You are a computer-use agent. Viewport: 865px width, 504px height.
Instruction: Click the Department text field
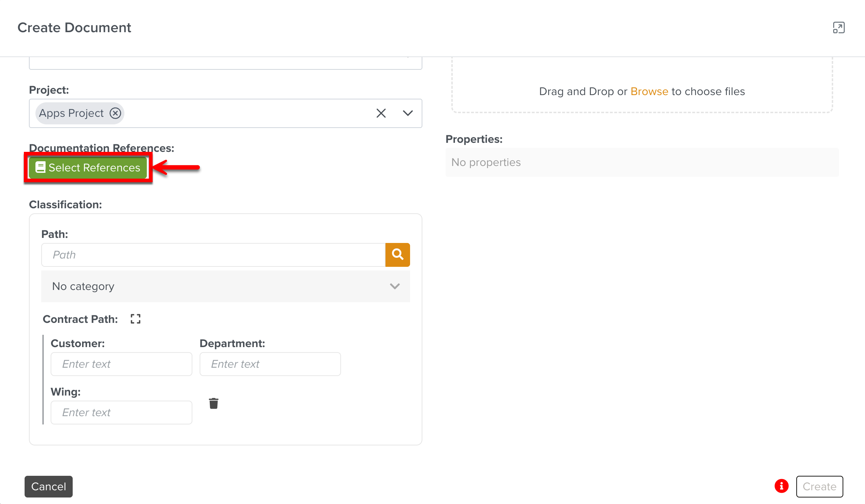point(270,364)
